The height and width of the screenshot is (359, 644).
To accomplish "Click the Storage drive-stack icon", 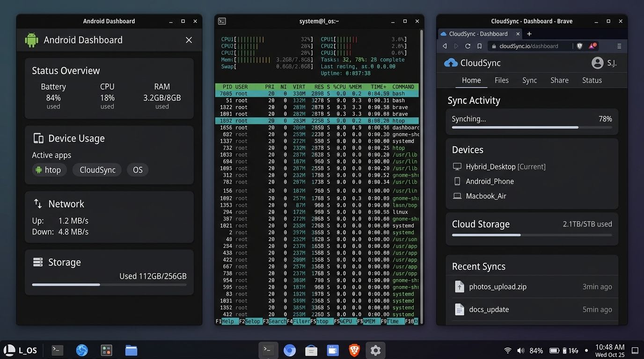I will click(38, 262).
